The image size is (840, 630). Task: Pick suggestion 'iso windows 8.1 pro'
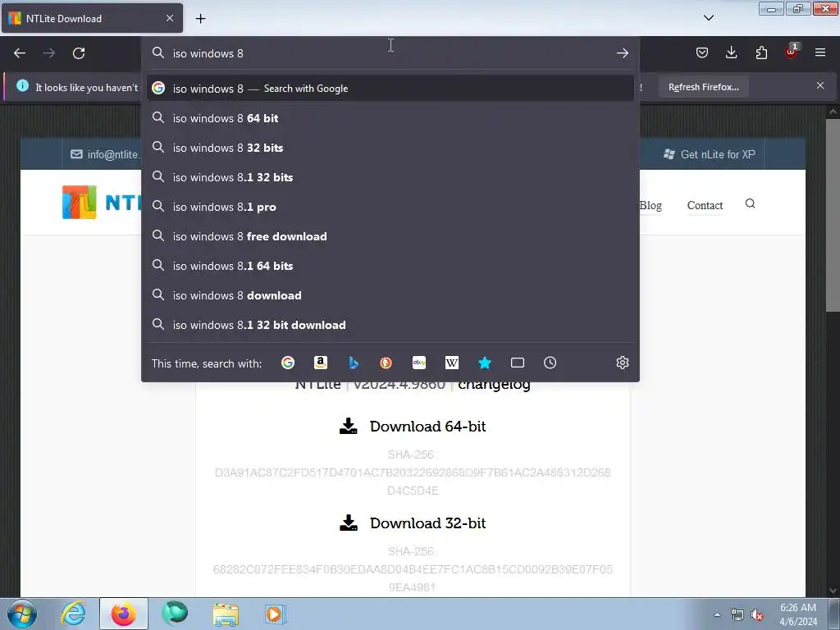[x=390, y=207]
